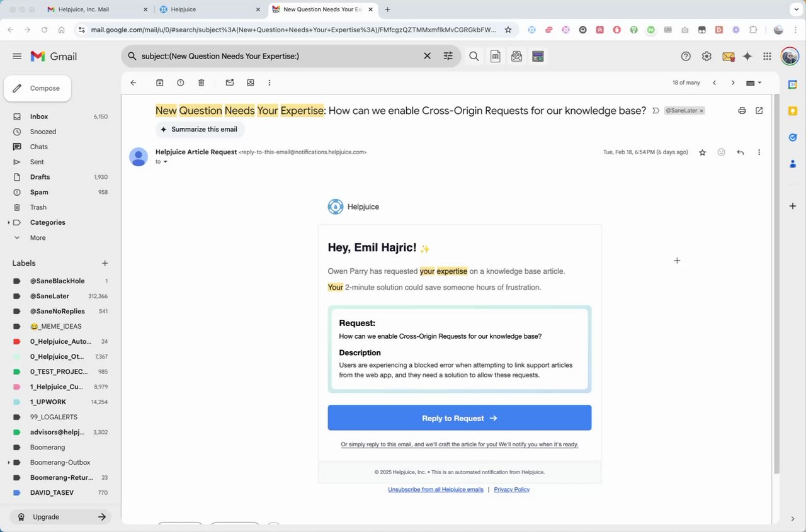Click Summarize this email
The width and height of the screenshot is (806, 532).
point(200,129)
